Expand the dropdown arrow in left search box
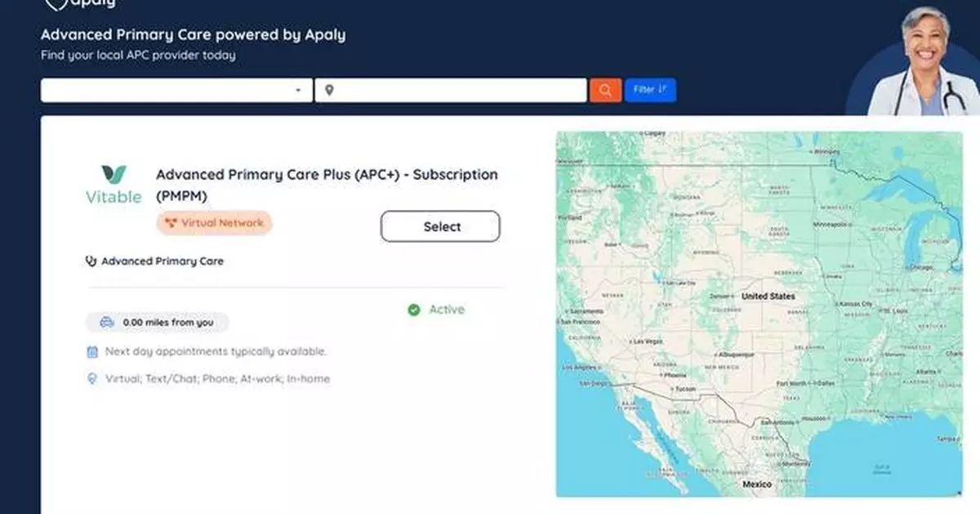This screenshot has width=980, height=514. pyautogui.click(x=297, y=90)
